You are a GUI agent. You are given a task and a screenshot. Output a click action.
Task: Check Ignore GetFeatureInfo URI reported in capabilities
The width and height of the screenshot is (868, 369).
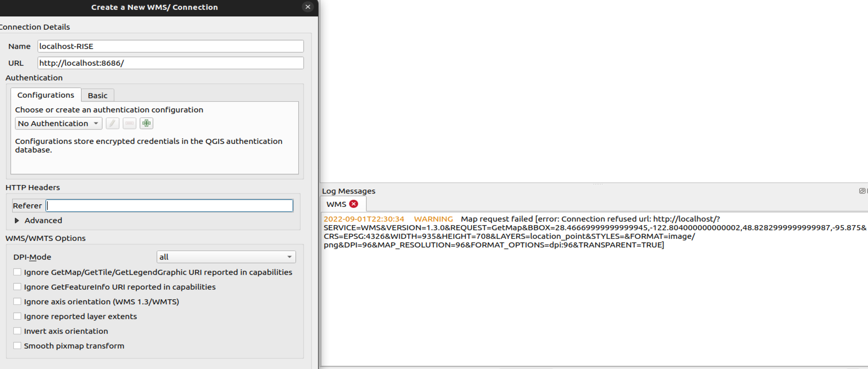17,286
